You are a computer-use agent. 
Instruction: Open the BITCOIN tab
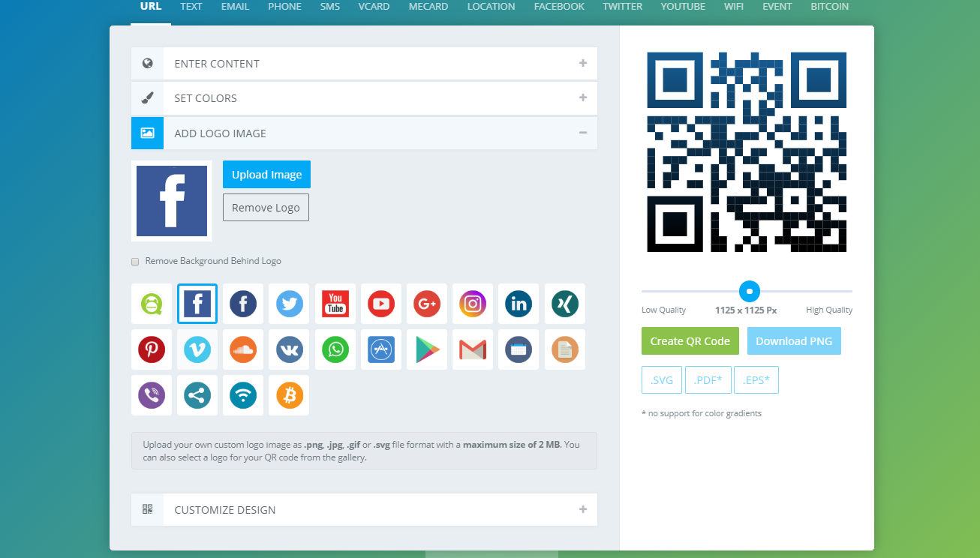830,7
